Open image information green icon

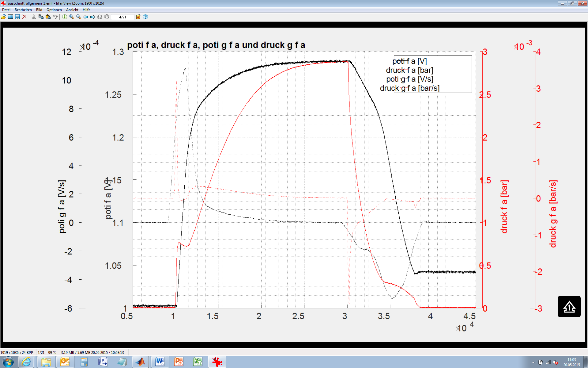65,17
